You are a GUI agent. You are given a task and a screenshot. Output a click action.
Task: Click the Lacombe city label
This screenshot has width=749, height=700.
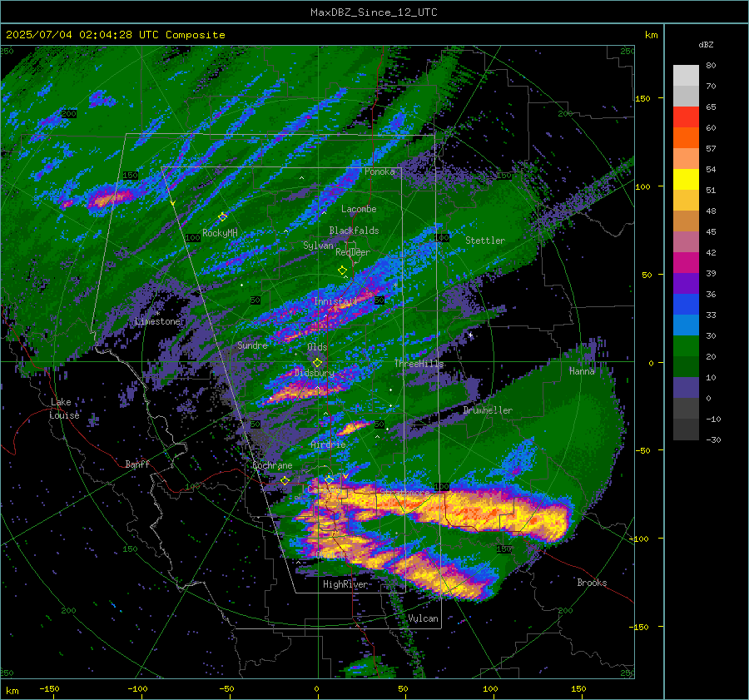[x=359, y=209]
